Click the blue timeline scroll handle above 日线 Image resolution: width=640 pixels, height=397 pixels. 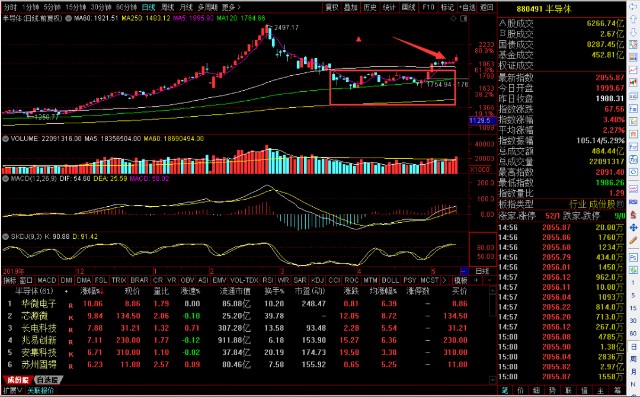[464, 271]
